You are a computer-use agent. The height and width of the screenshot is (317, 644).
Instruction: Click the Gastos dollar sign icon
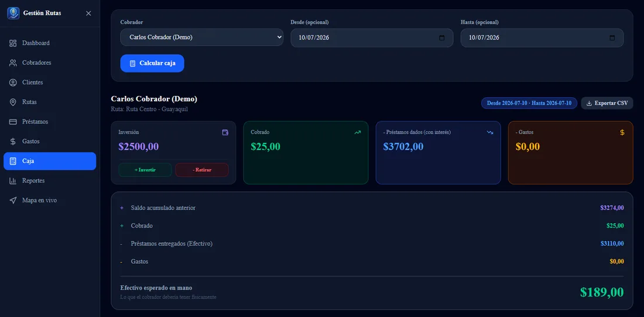[13, 142]
